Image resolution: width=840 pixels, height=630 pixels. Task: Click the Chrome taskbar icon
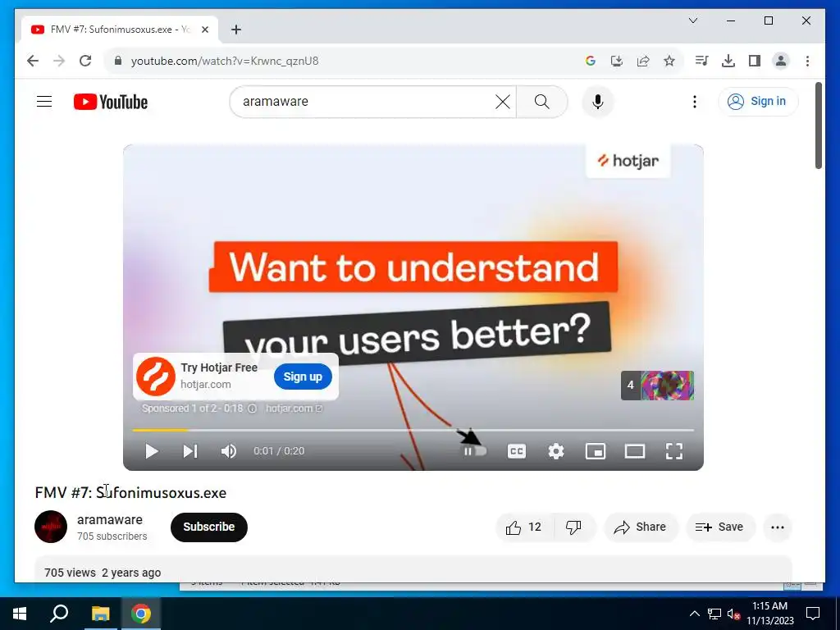[x=141, y=614]
